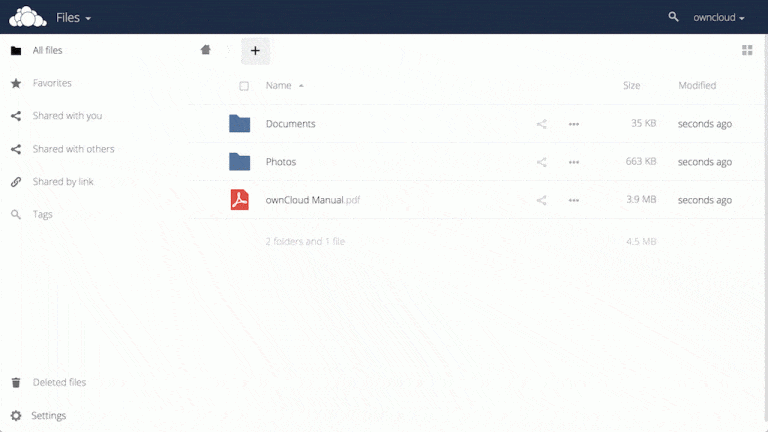Open the Documents folder name link

pos(290,123)
